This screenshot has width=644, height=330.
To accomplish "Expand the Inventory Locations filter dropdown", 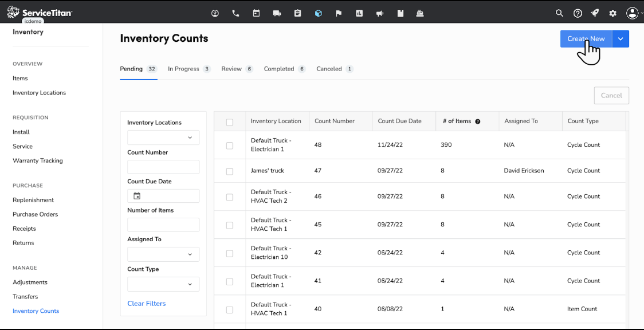I will (163, 137).
